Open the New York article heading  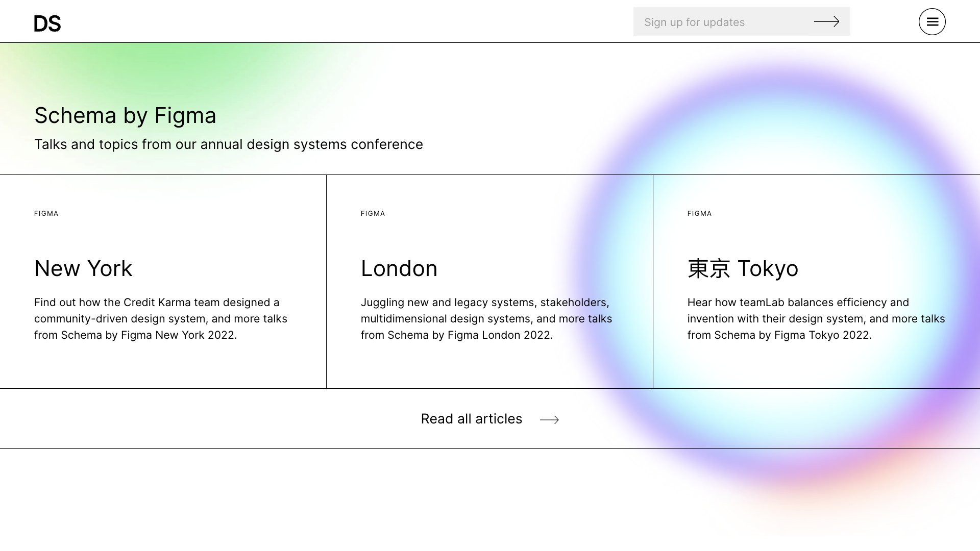click(x=83, y=268)
